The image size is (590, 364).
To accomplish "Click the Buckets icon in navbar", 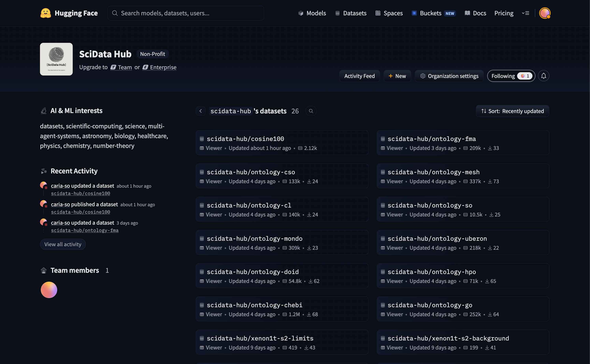I will click(x=414, y=13).
